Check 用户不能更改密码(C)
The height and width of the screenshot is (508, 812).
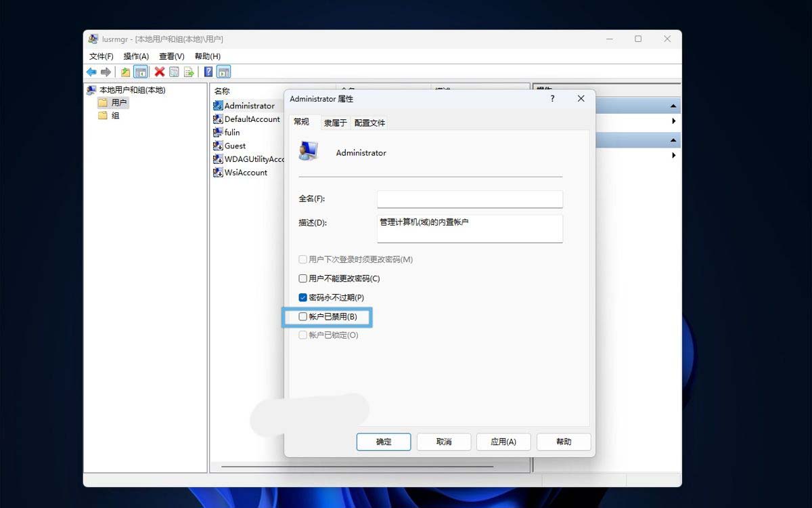point(302,278)
